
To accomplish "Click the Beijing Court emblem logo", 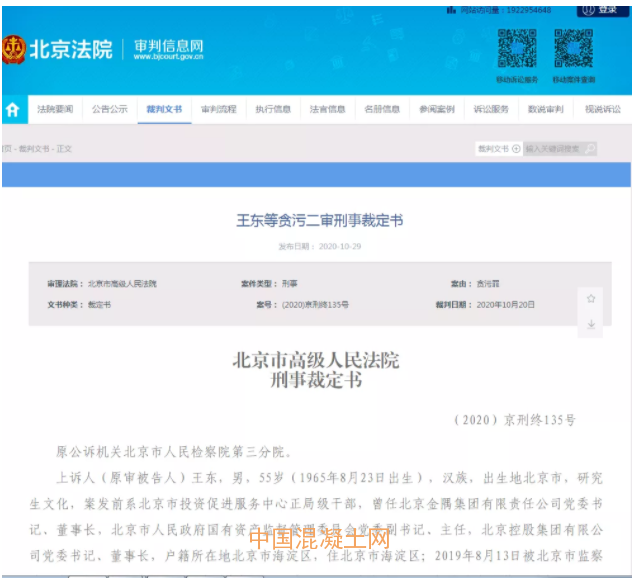I will point(14,49).
